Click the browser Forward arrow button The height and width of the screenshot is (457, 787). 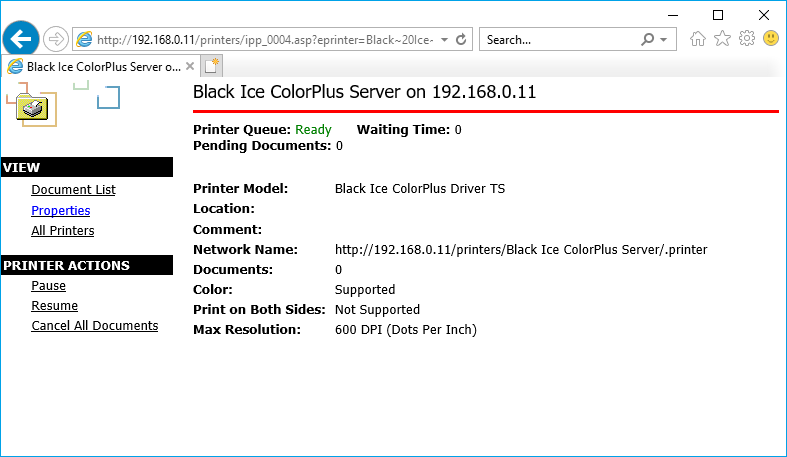point(56,39)
